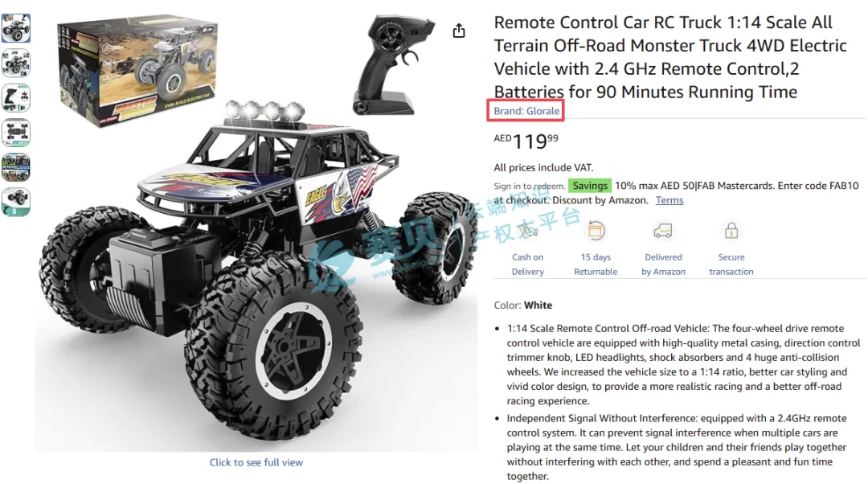Open the Brand: Glorale link
The width and height of the screenshot is (868, 484).
tap(526, 111)
